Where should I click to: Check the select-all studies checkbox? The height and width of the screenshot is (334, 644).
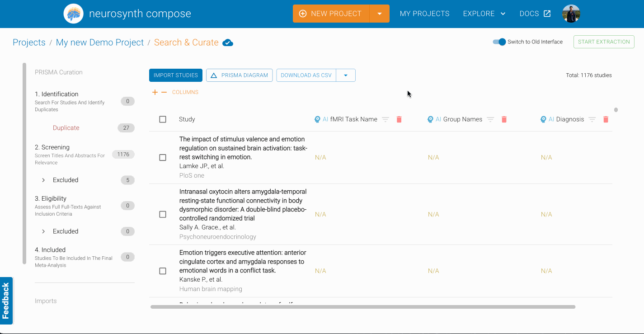pyautogui.click(x=163, y=119)
